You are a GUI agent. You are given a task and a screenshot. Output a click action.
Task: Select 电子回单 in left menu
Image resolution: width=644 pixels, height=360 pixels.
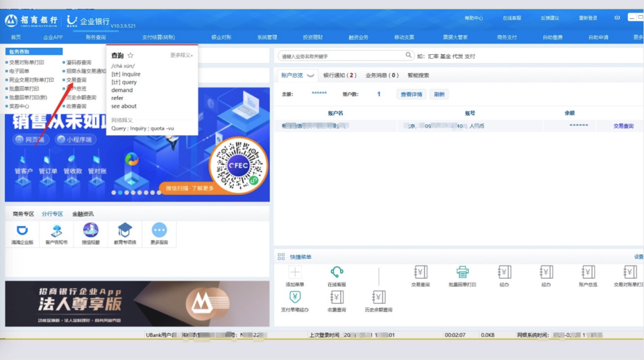19,71
